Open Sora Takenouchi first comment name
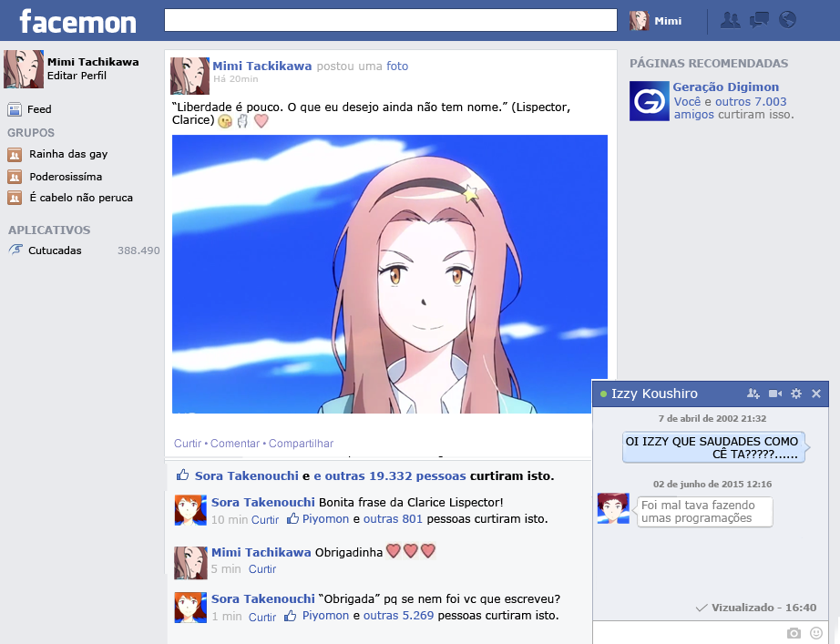This screenshot has height=644, width=840. pyautogui.click(x=263, y=502)
